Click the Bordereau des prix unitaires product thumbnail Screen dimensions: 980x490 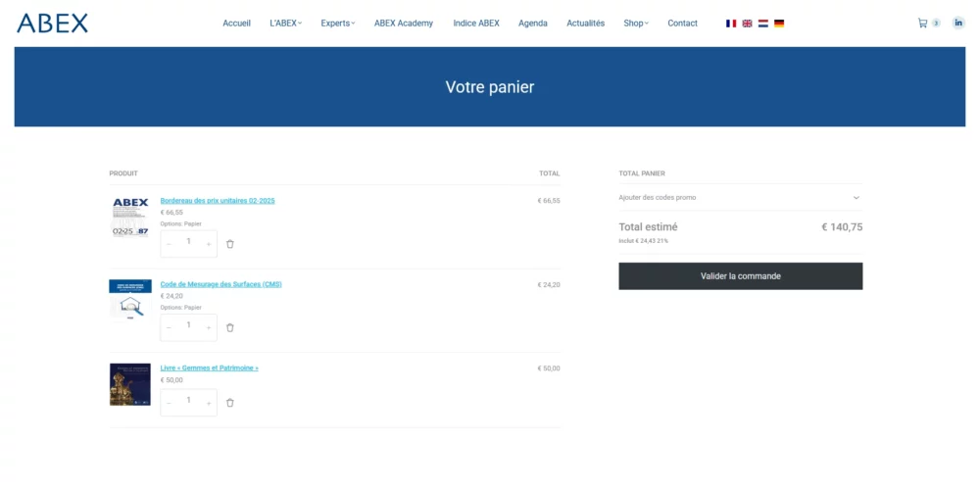130,217
